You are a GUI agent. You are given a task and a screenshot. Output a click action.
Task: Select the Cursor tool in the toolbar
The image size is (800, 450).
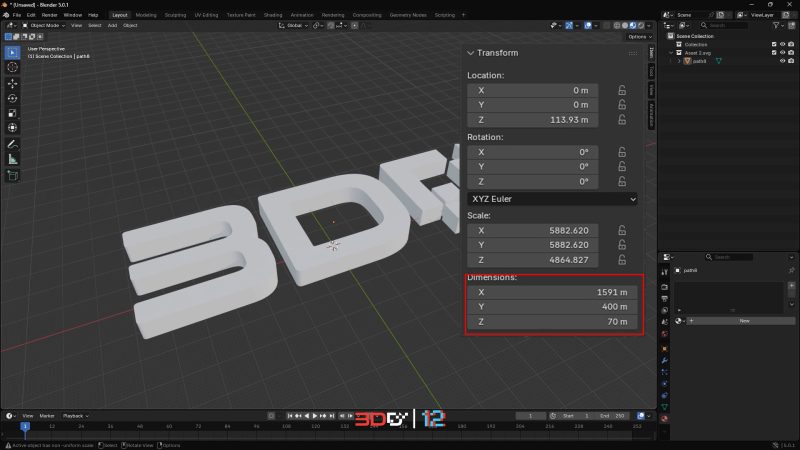(x=12, y=67)
